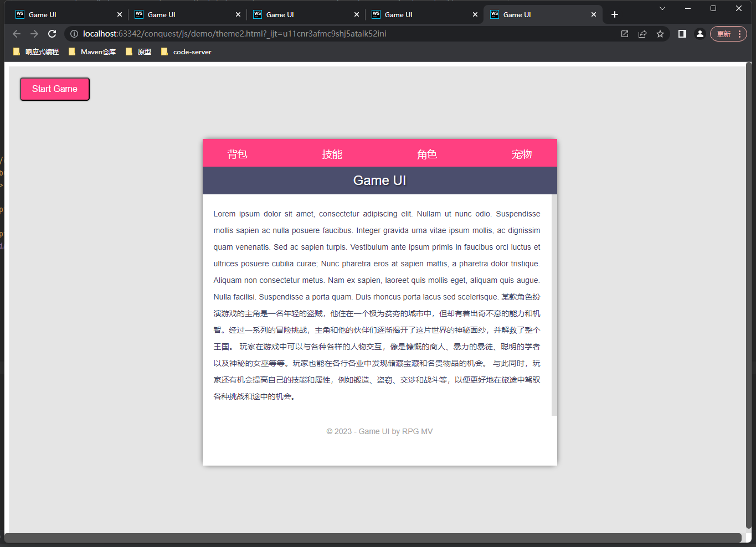756x547 pixels.
Task: Click the browser back arrow
Action: point(17,34)
